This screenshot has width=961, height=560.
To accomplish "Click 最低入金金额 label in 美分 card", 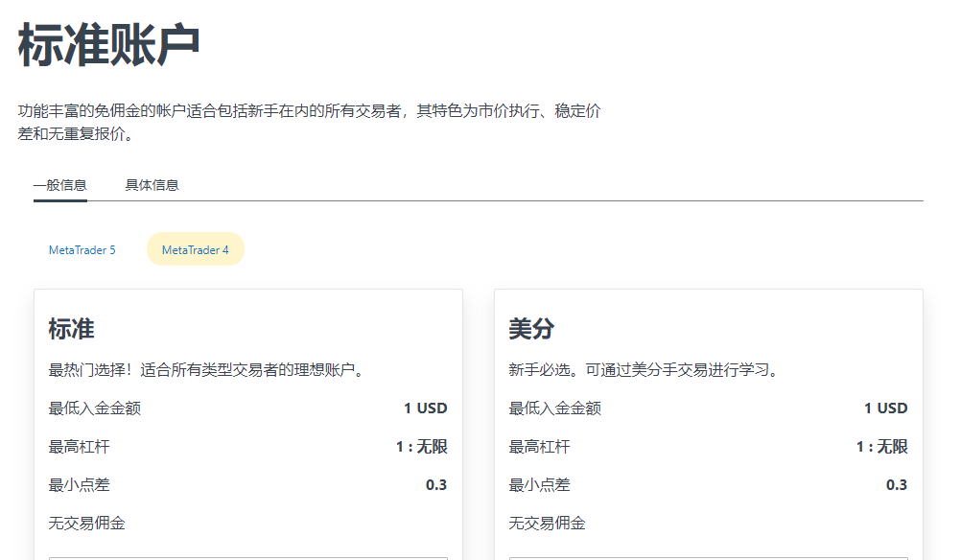I will [x=554, y=408].
